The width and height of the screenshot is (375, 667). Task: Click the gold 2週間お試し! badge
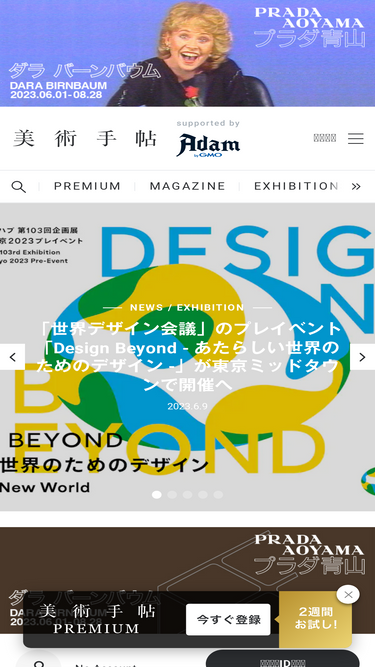pyautogui.click(x=315, y=619)
